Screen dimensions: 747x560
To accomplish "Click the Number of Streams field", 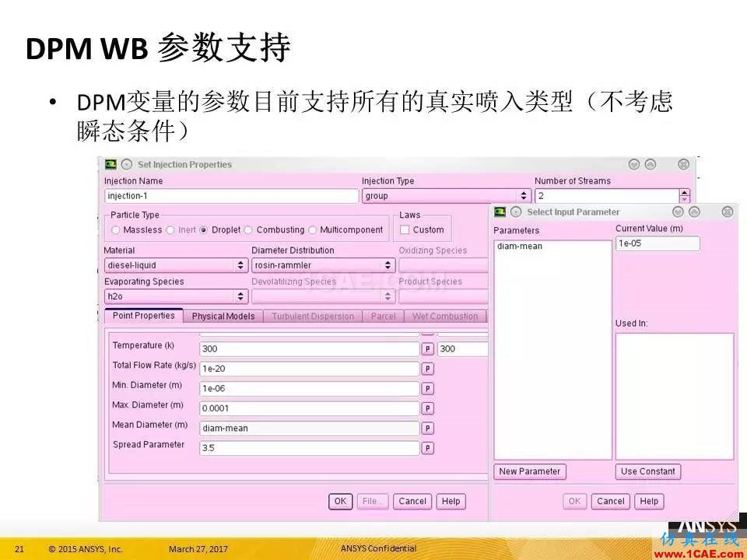I will click(x=608, y=196).
